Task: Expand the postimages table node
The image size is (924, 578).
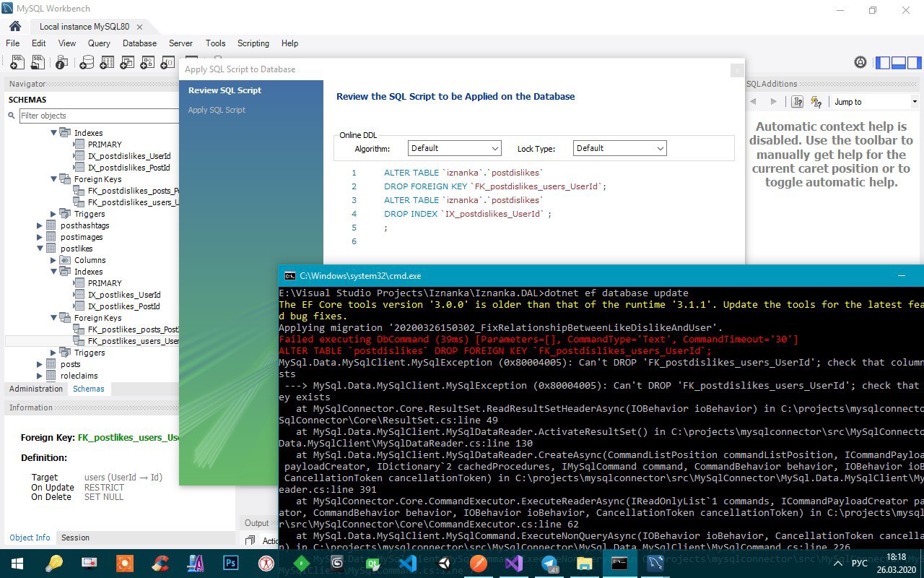Action: tap(40, 237)
